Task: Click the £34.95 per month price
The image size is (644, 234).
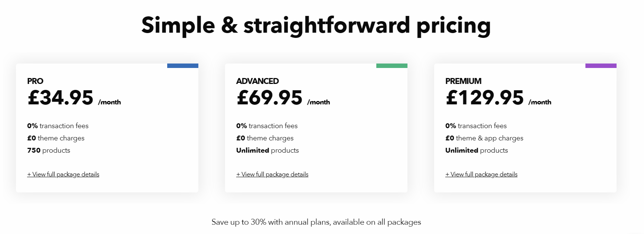Action: coord(74,98)
